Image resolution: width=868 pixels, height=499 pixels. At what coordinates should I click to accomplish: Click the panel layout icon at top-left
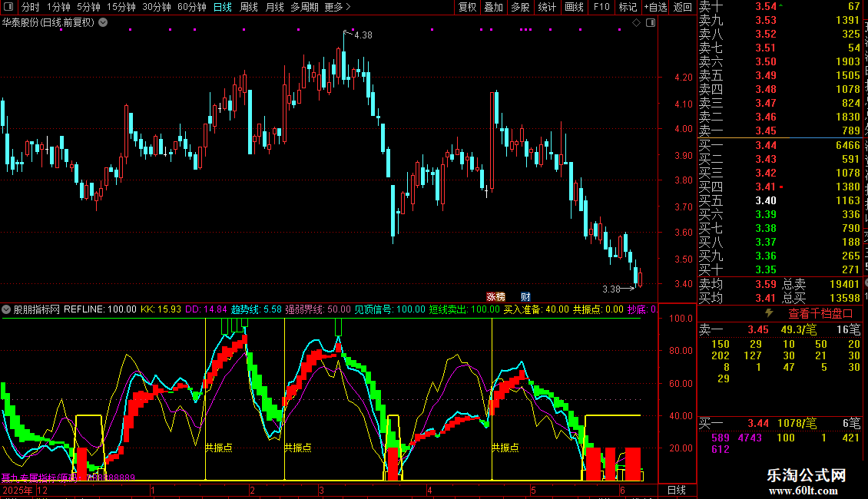point(8,7)
